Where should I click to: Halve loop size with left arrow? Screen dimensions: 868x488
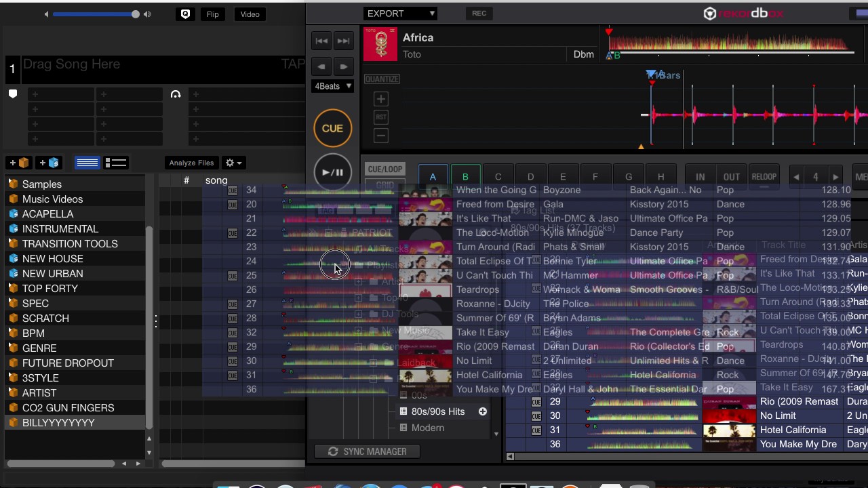coord(796,177)
